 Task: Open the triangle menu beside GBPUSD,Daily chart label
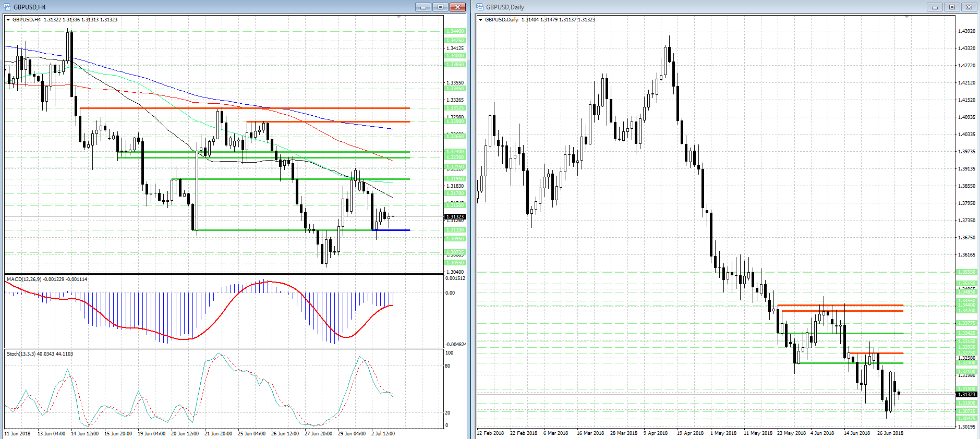(481, 20)
